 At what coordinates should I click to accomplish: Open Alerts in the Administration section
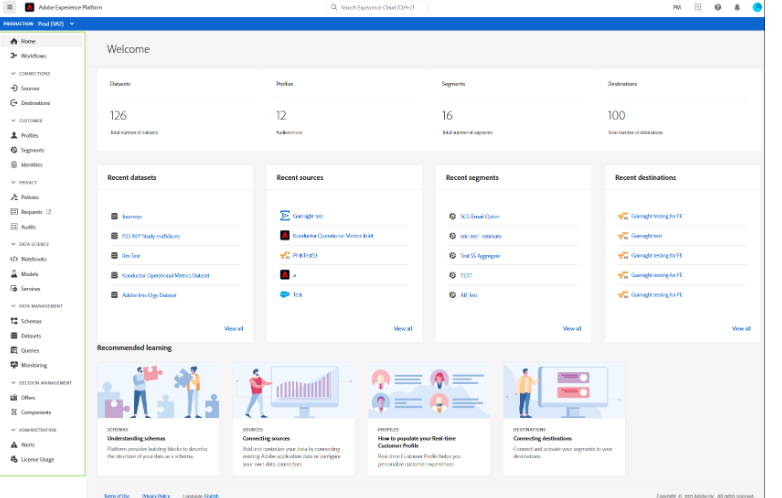(28, 444)
